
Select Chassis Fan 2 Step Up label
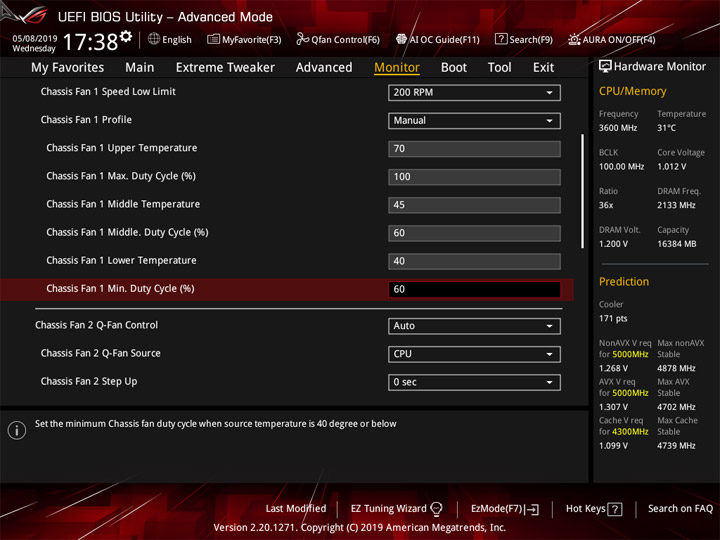(x=89, y=382)
